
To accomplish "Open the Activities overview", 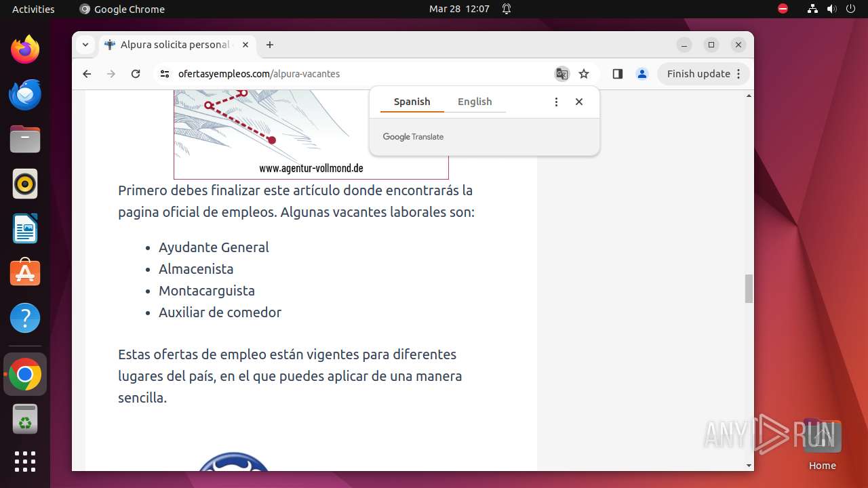I will (33, 9).
